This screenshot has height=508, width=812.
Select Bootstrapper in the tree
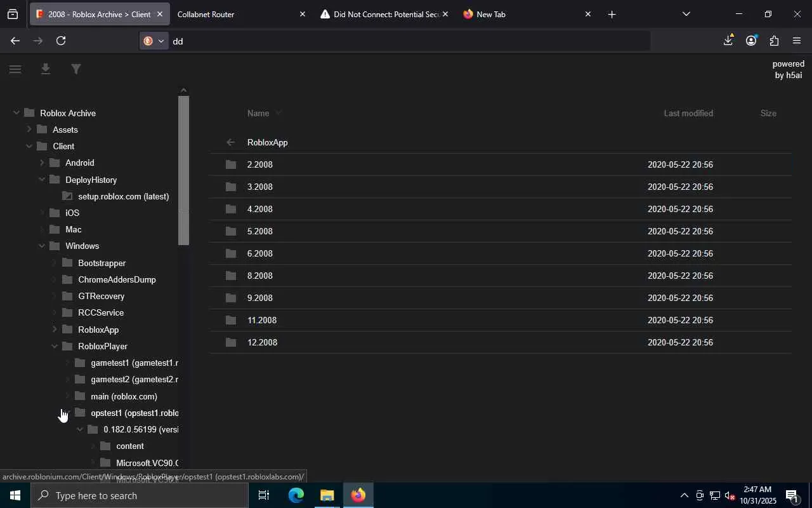tap(101, 263)
